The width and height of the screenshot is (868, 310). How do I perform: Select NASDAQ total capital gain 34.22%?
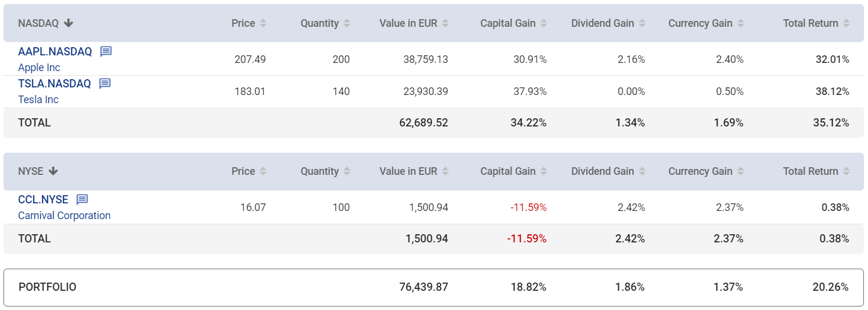530,123
